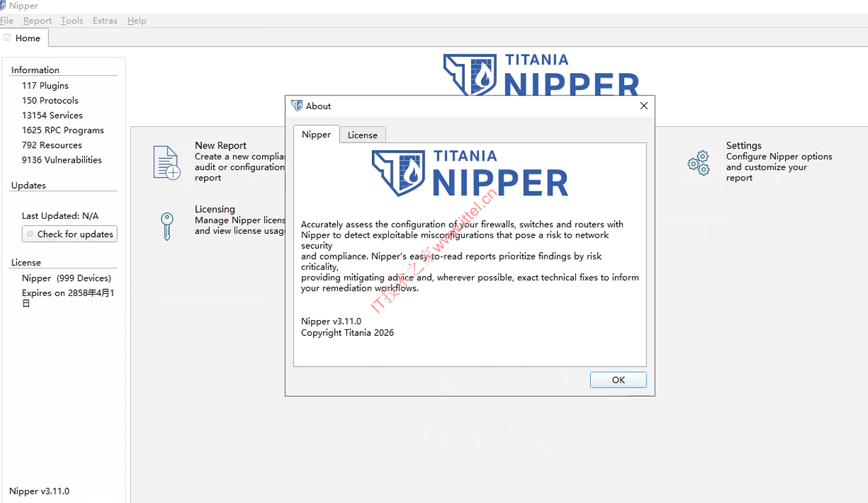The width and height of the screenshot is (868, 503).
Task: Click the Home tab icon
Action: pyautogui.click(x=7, y=38)
